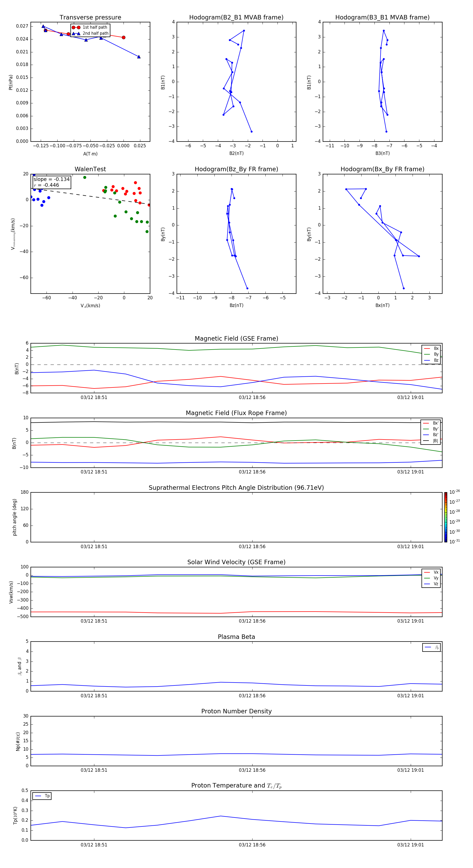Click the "βp and β" y-axis label

tap(20, 666)
